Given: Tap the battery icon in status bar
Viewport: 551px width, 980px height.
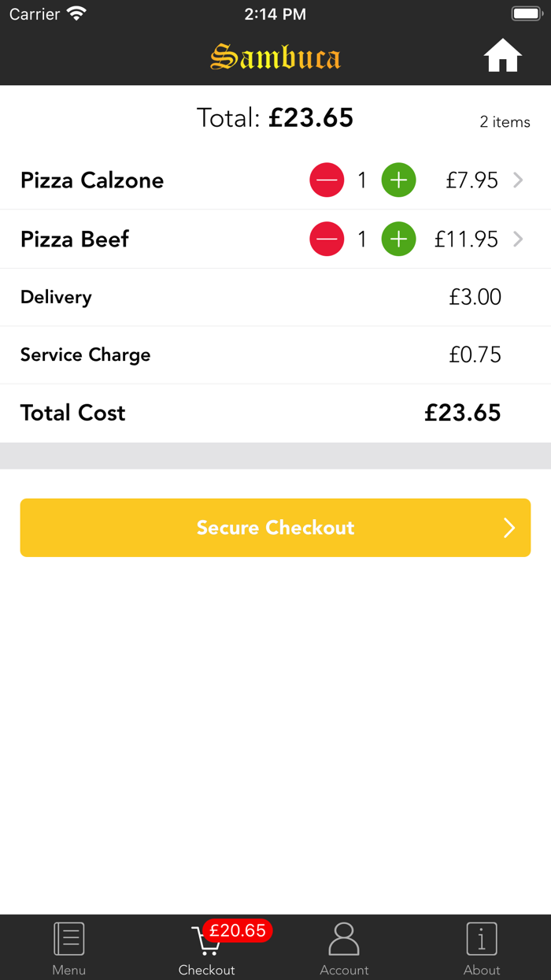Looking at the screenshot, I should click(526, 14).
